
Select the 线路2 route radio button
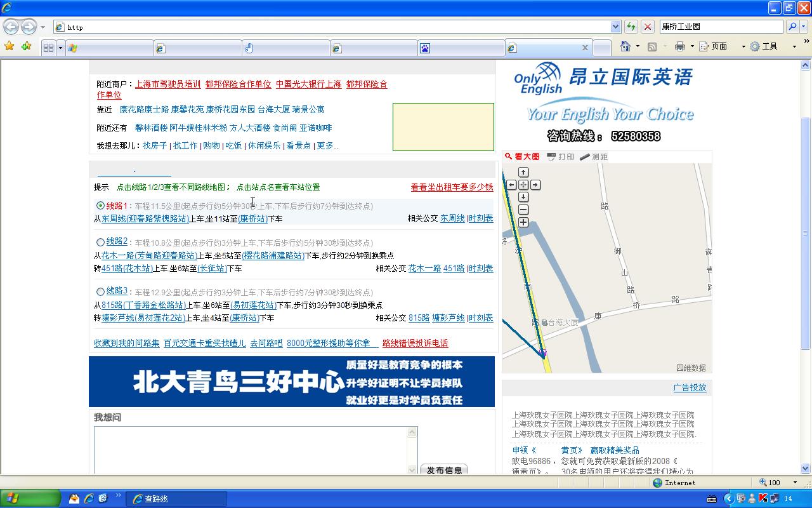[x=100, y=242]
